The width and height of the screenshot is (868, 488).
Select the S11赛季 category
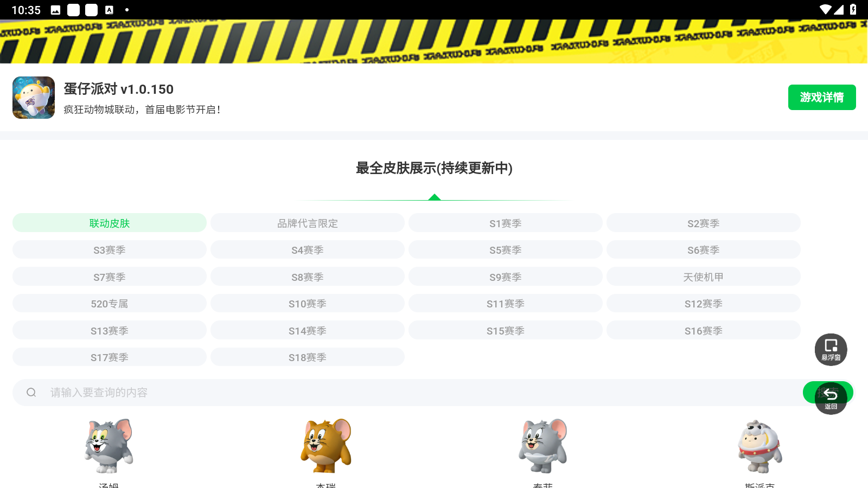point(506,303)
